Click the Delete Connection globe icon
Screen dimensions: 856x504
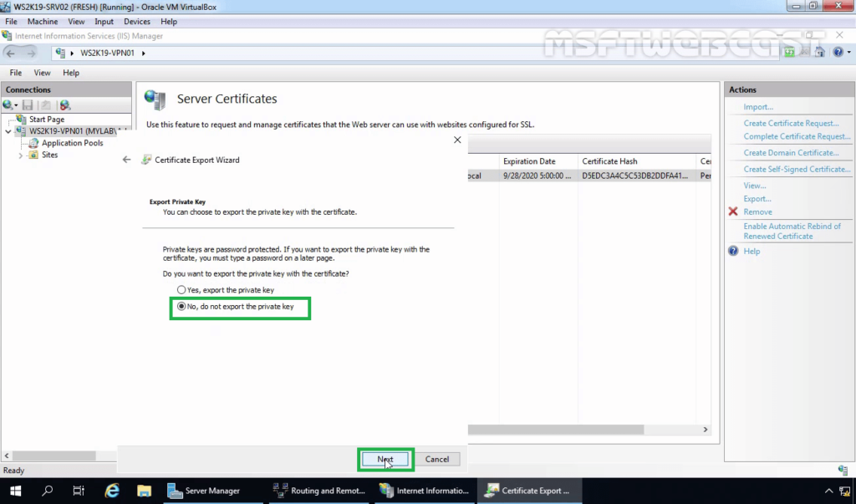click(65, 104)
